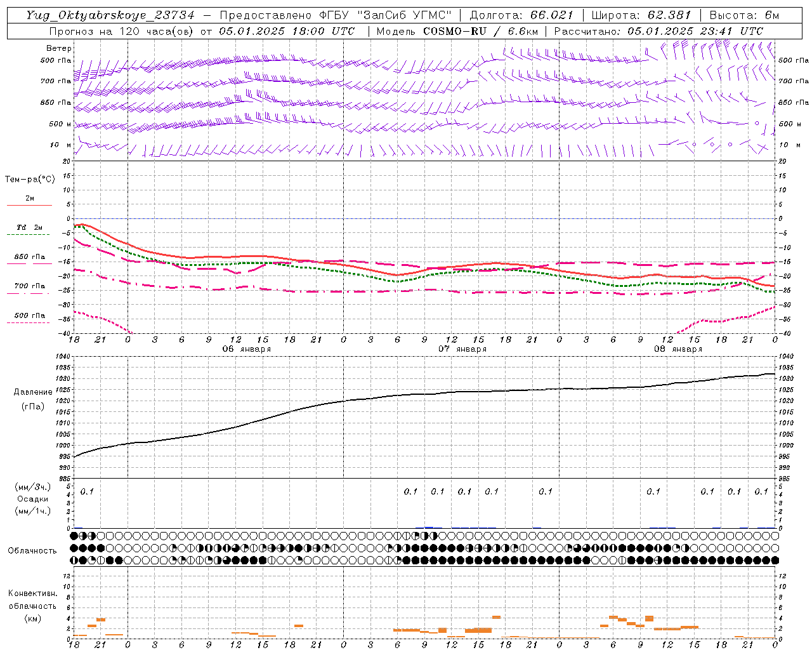Select the model label COSMO-RU / 6.6км
The width and height of the screenshot is (812, 650).
pos(480,31)
